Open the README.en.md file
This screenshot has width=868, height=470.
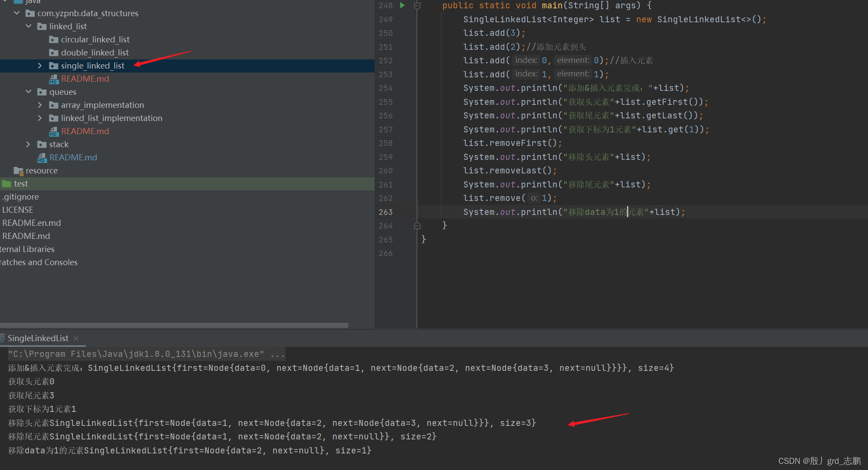pyautogui.click(x=32, y=223)
